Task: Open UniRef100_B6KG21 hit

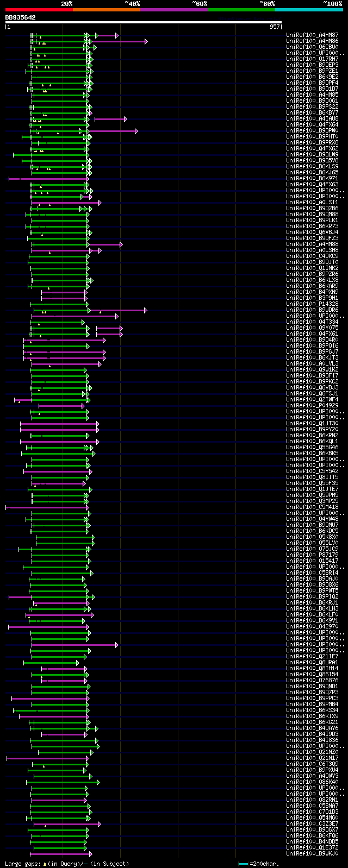Action: tap(312, 722)
